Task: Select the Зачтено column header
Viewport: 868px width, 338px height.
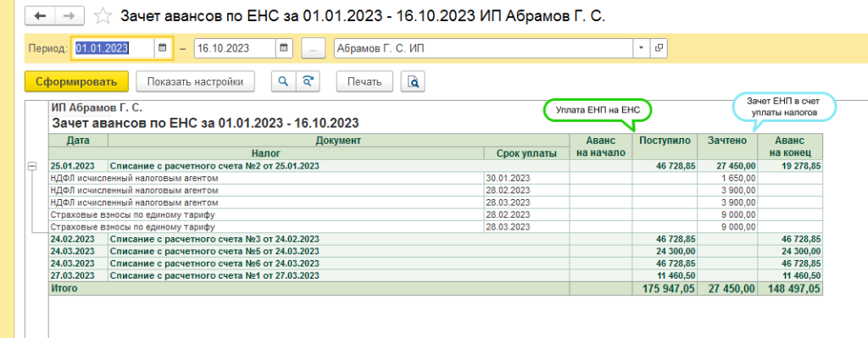Action: pyautogui.click(x=727, y=147)
